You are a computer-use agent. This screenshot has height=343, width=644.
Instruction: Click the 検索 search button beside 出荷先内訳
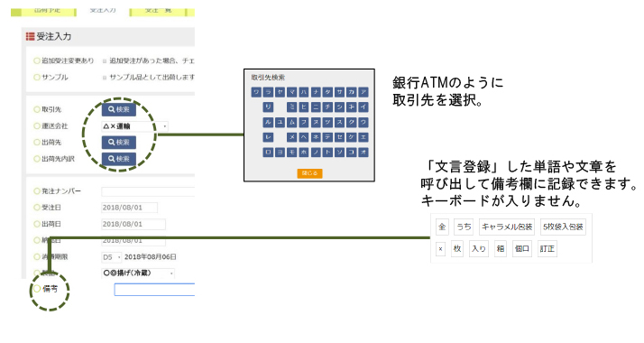point(119,159)
